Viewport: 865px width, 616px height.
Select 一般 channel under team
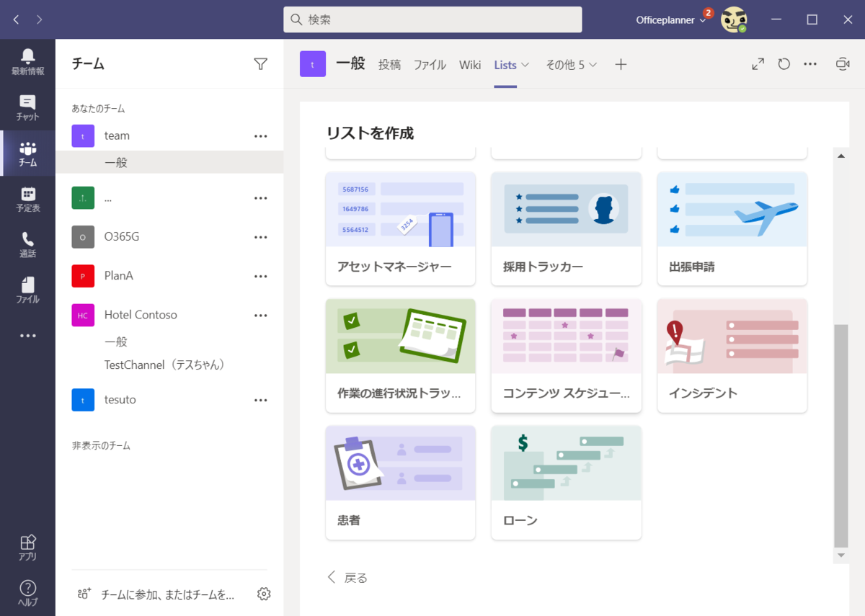[169, 162]
